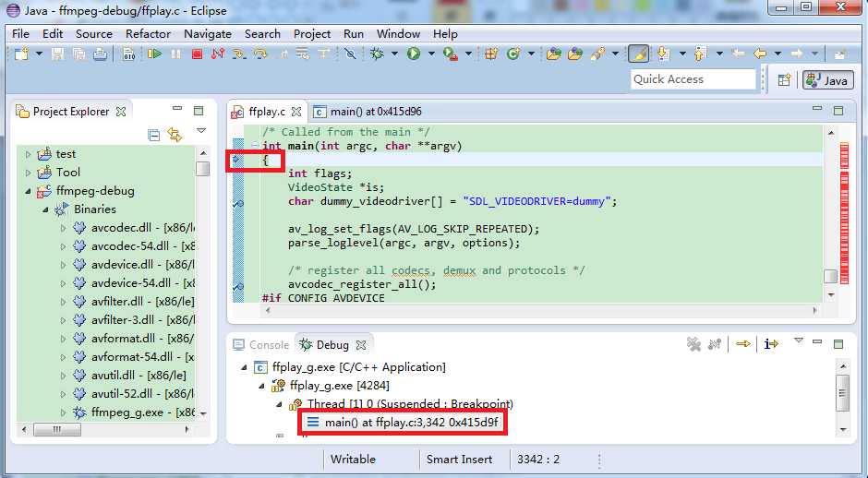Toggle Link with Editor in Project Explorer
The width and height of the screenshot is (868, 478).
pos(175,135)
